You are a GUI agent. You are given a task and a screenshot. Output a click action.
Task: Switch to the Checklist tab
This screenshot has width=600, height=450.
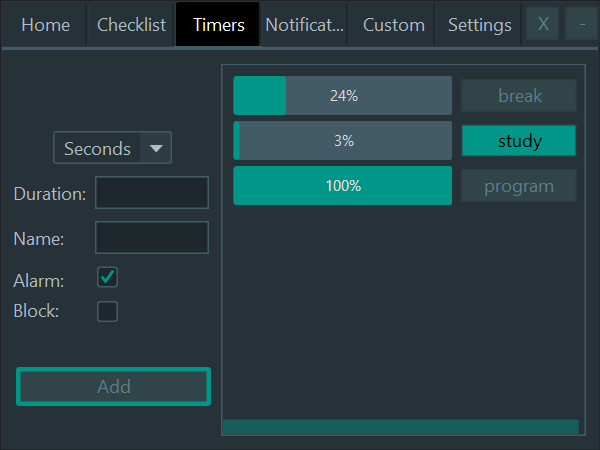tap(131, 25)
